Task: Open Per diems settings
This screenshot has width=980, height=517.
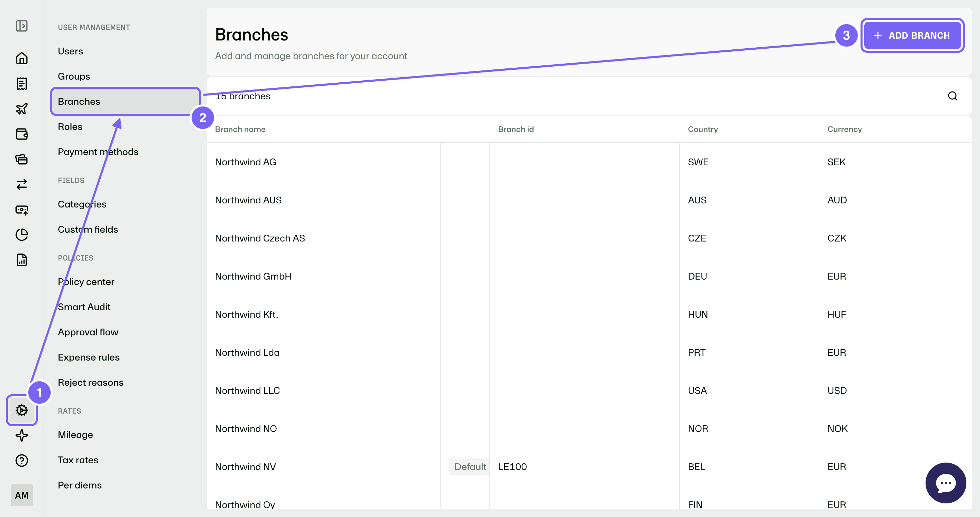Action: click(80, 485)
